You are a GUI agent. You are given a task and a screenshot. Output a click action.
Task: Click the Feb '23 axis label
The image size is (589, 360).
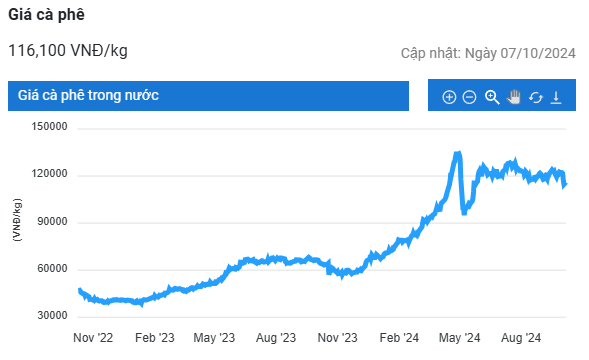(x=155, y=338)
